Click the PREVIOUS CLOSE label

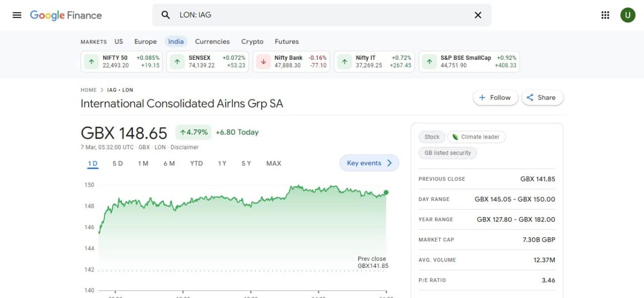(442, 179)
